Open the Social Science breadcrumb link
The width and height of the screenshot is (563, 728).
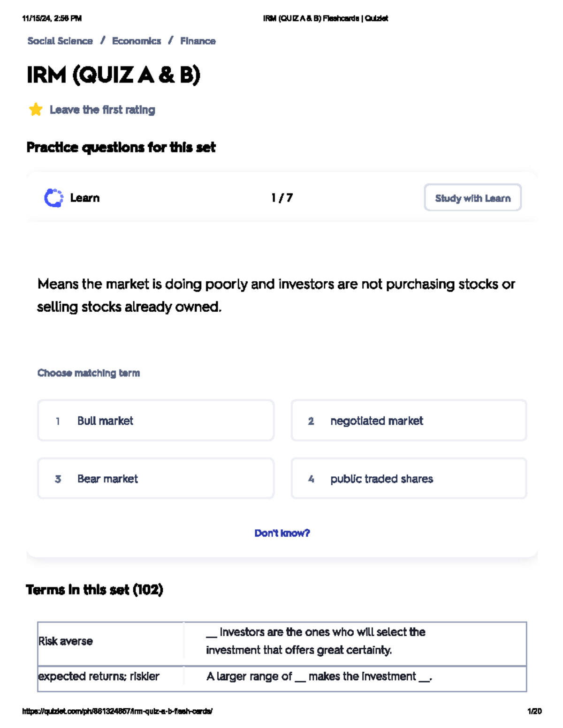[x=60, y=41]
